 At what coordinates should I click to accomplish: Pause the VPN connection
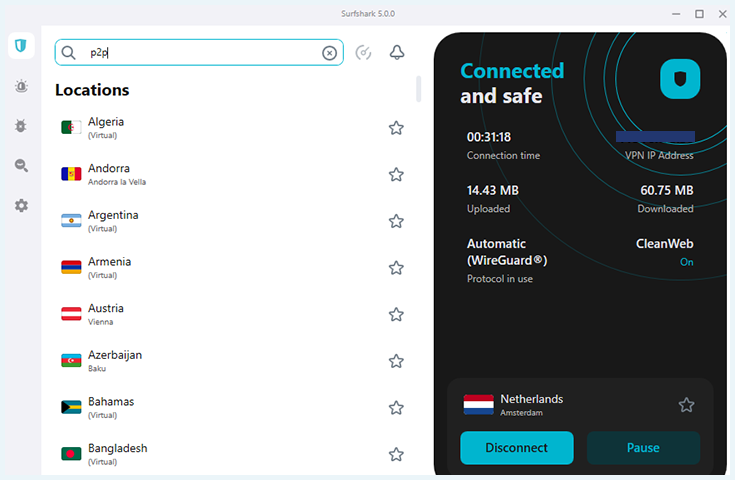point(643,448)
